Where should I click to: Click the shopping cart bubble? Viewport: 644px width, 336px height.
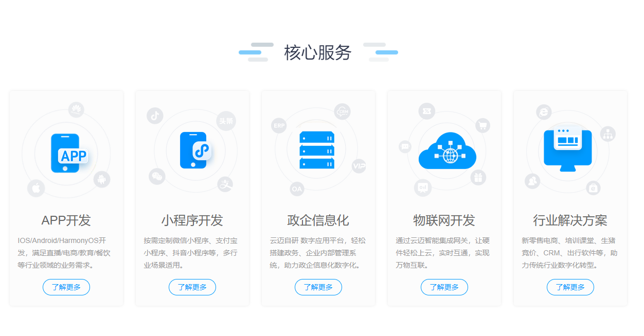482,125
